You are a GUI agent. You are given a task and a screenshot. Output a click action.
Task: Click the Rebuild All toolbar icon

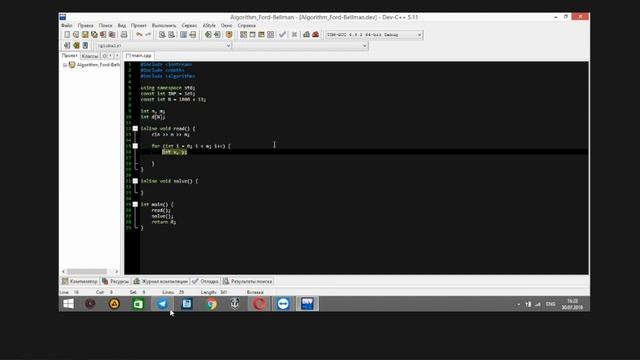pos(270,35)
